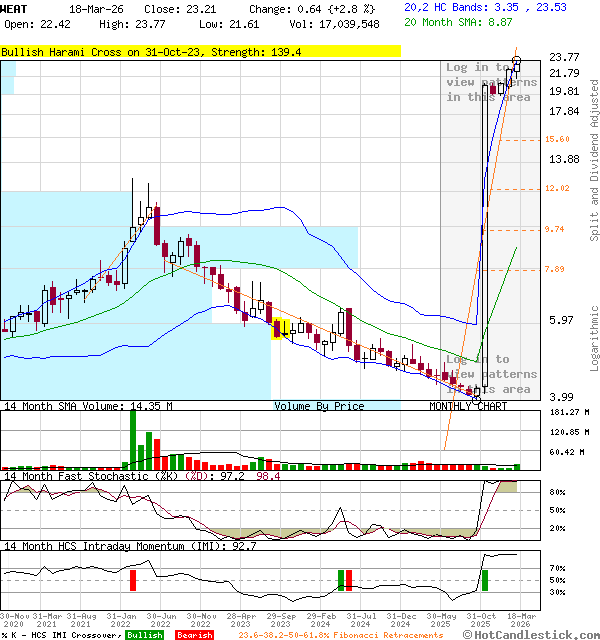Viewport: 600px width, 640px height.
Task: Click the yellow Bullish Harami Cross banner
Action: point(200,51)
